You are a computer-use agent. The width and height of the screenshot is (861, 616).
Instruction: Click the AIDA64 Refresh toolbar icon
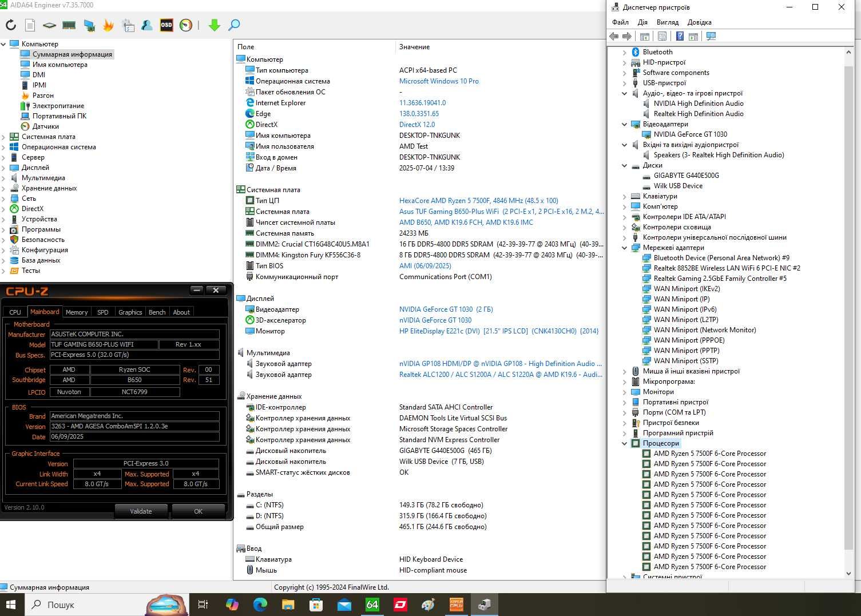tap(11, 25)
